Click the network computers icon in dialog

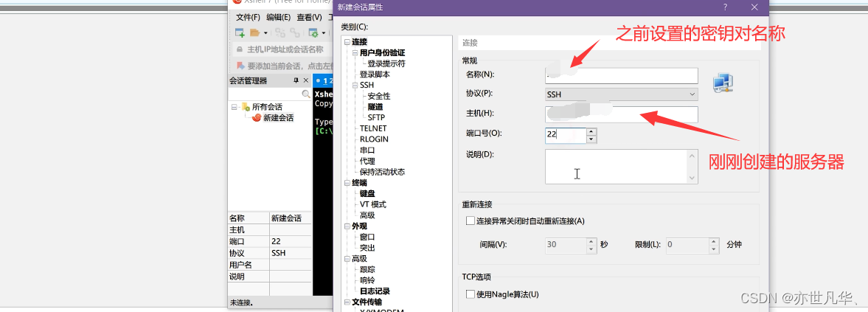723,83
